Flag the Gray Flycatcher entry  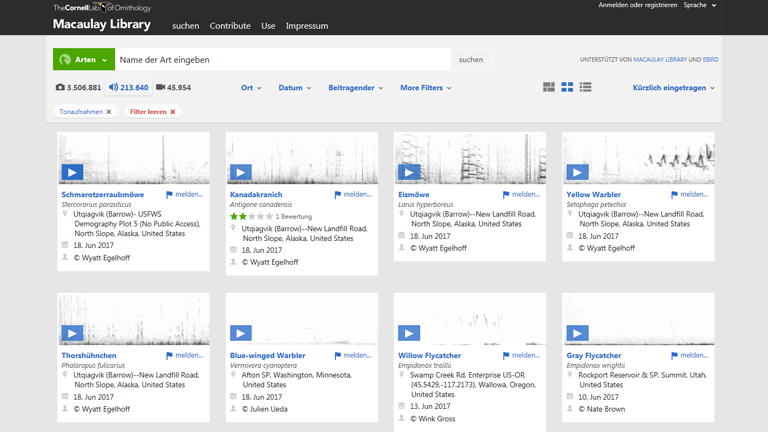coord(690,356)
